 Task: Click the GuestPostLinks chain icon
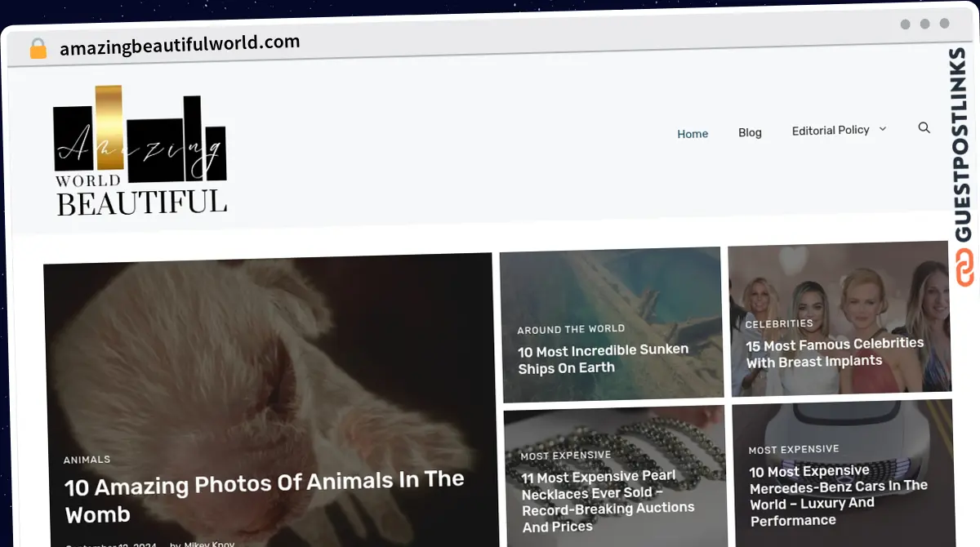pos(965,269)
